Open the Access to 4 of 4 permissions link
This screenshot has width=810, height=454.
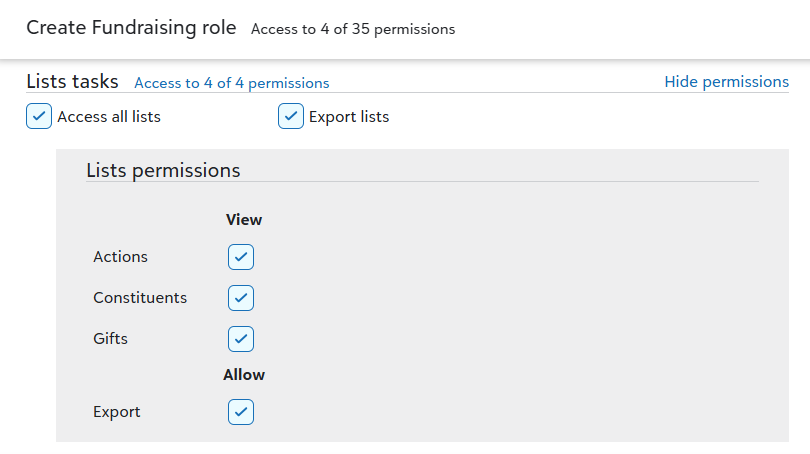pos(231,83)
